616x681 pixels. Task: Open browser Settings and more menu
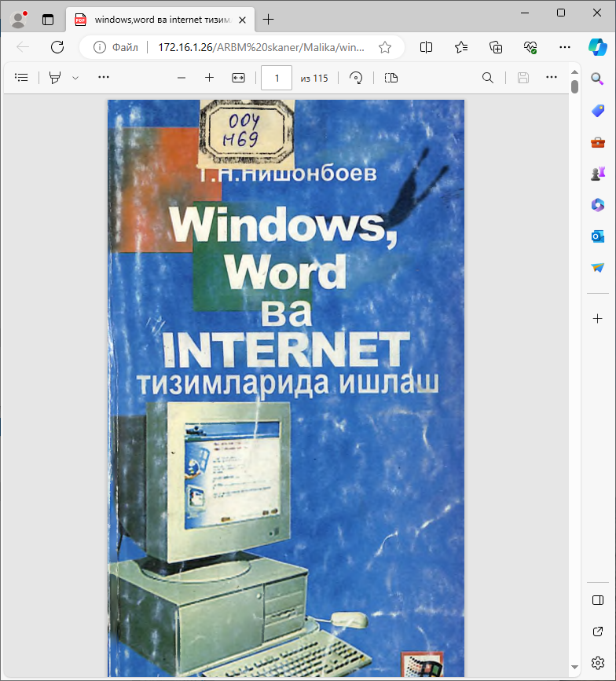coord(565,47)
